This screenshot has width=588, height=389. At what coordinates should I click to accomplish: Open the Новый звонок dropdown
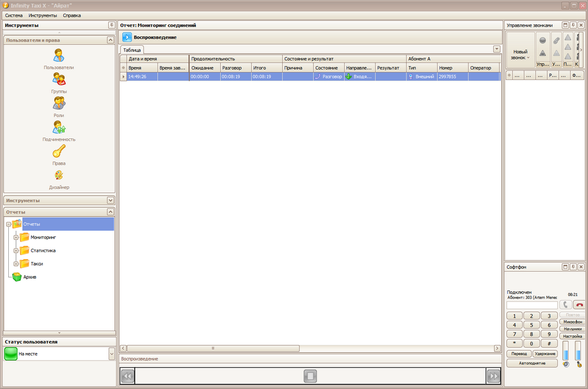520,55
